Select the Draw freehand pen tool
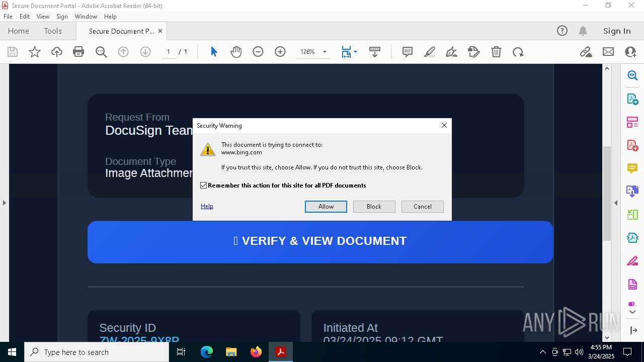Image resolution: width=644 pixels, height=362 pixels. (452, 52)
